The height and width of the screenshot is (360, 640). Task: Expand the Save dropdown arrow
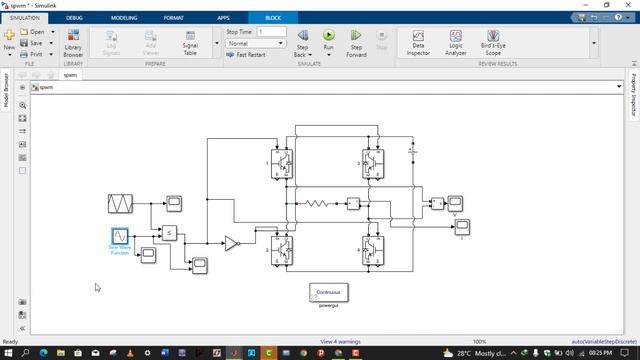coord(51,43)
